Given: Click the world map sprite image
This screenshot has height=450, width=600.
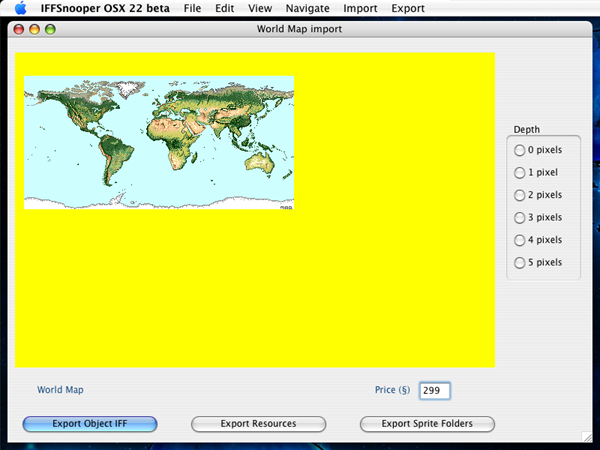Looking at the screenshot, I should (159, 142).
